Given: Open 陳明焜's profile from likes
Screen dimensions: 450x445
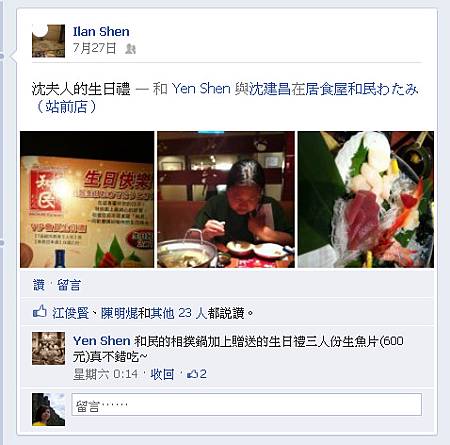Looking at the screenshot, I should coord(119,313).
